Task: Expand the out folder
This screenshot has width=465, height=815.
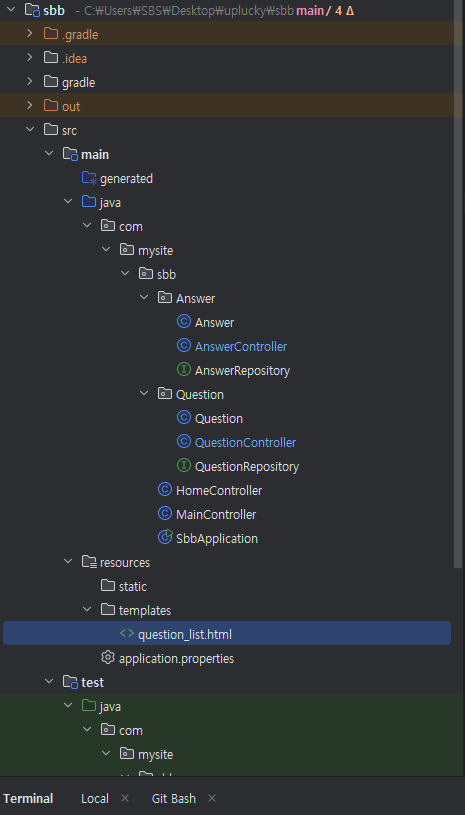Action: (30, 106)
